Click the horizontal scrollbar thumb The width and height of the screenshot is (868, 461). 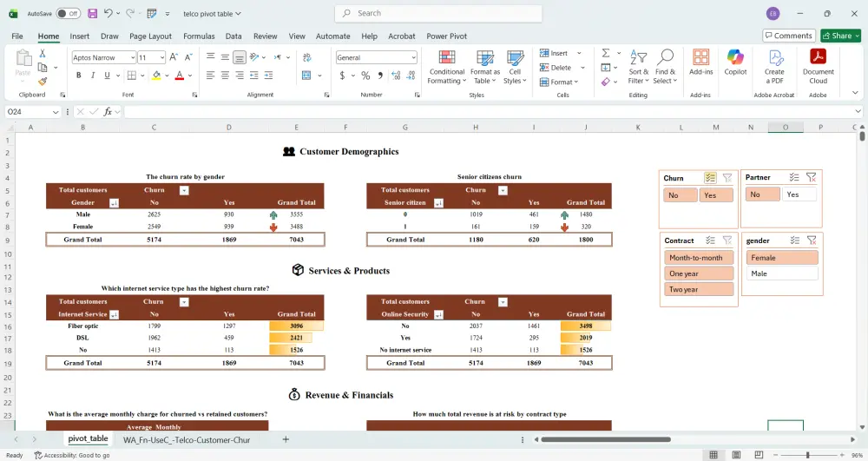(x=606, y=439)
